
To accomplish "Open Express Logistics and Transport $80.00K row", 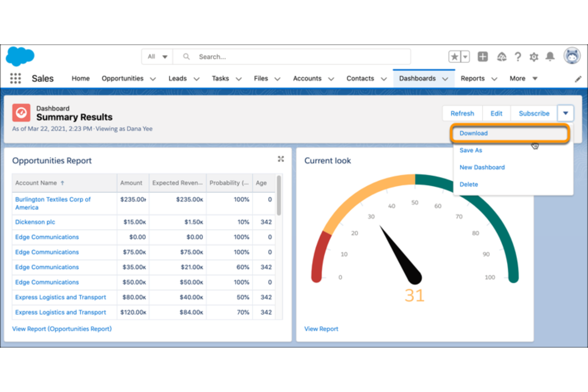I will click(x=60, y=297).
